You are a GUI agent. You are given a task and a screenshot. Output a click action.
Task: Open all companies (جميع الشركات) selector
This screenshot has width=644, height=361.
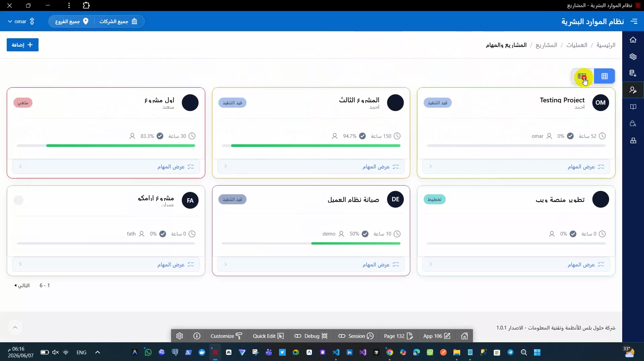119,21
